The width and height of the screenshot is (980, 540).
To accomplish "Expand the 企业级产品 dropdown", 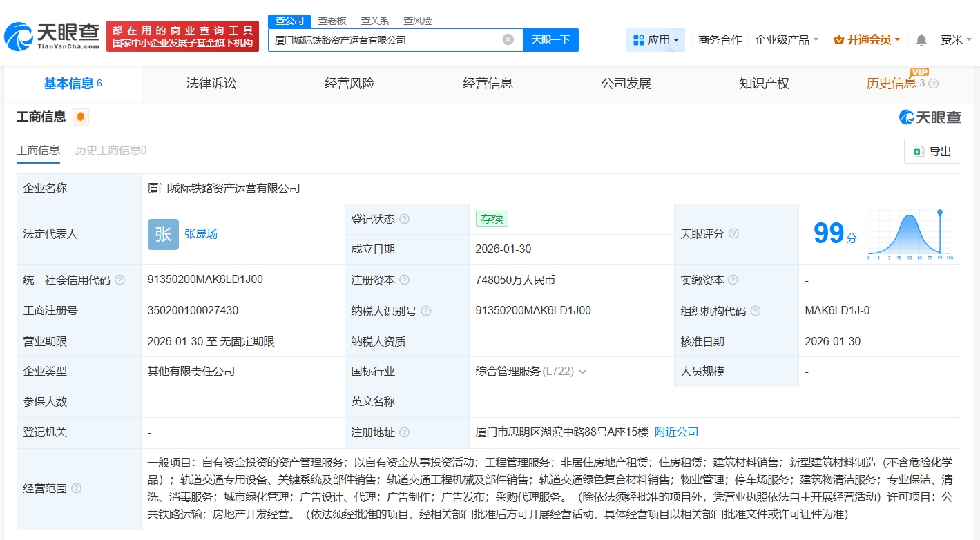I will 787,40.
